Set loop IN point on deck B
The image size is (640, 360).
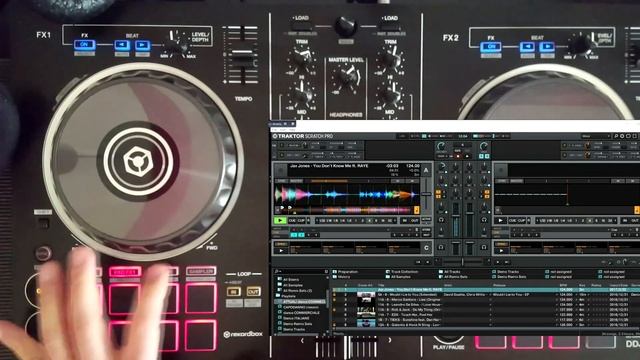point(625,220)
